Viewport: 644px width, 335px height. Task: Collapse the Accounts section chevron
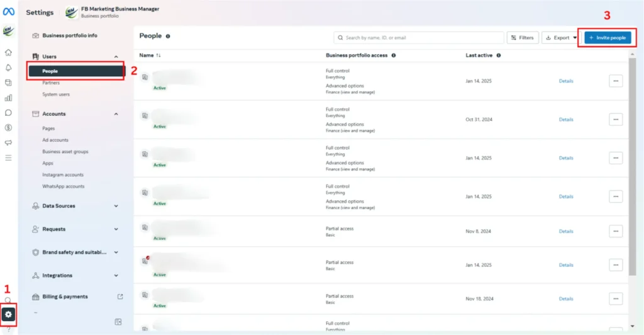pos(116,114)
